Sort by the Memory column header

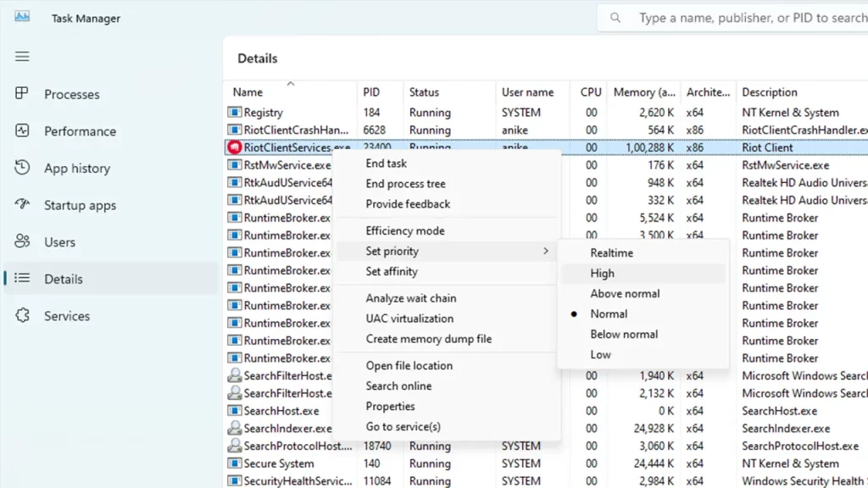coord(644,92)
